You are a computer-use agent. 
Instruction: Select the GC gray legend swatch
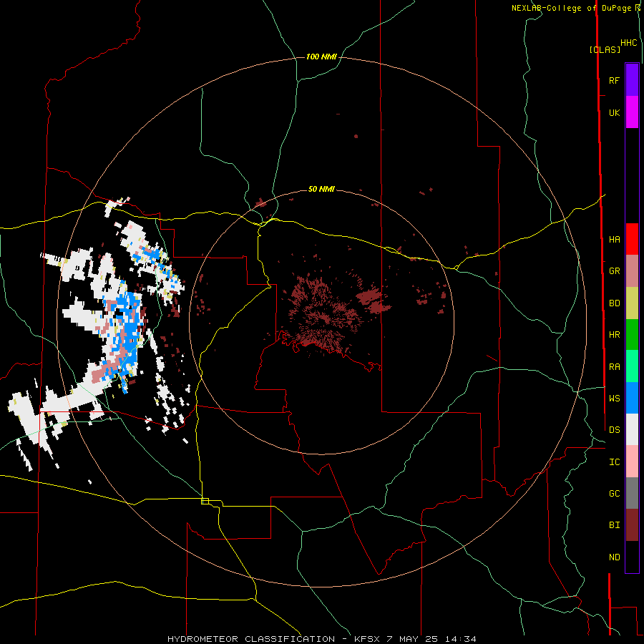click(x=632, y=493)
